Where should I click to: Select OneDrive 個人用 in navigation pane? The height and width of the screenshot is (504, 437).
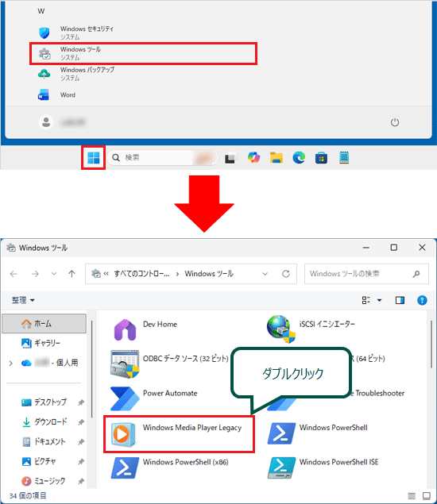(49, 363)
